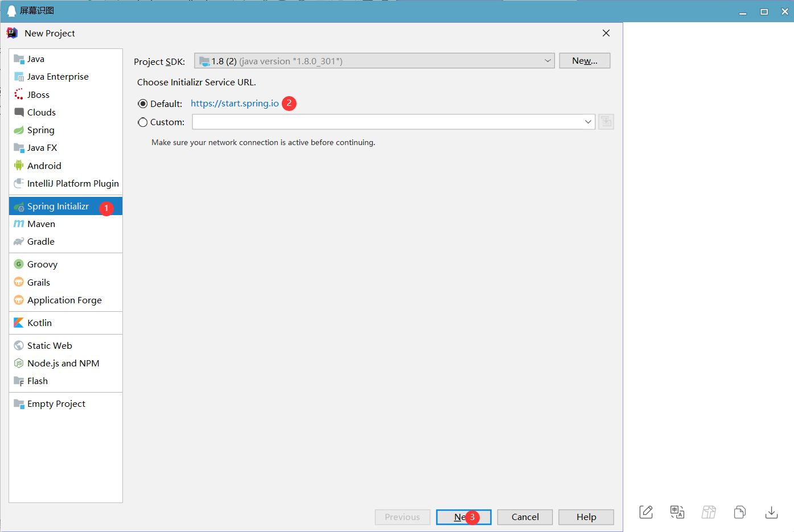Image resolution: width=794 pixels, height=532 pixels.
Task: Choose the JBoss project type
Action: [65, 94]
